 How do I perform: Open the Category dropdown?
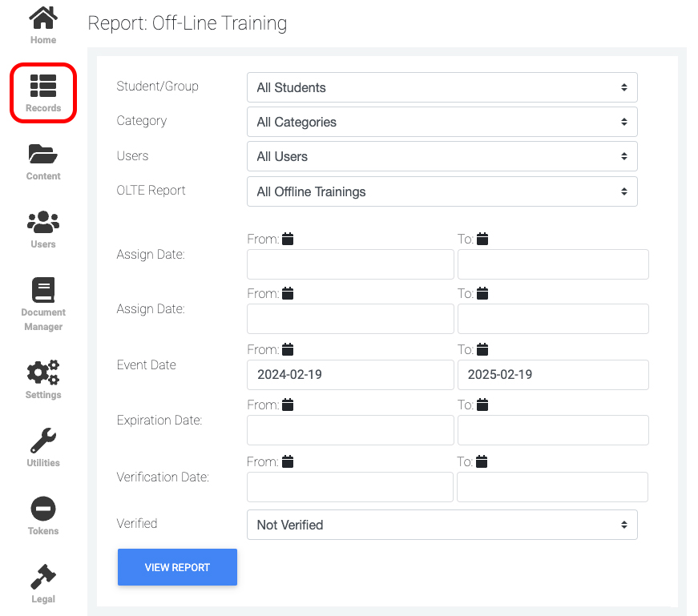pos(442,122)
